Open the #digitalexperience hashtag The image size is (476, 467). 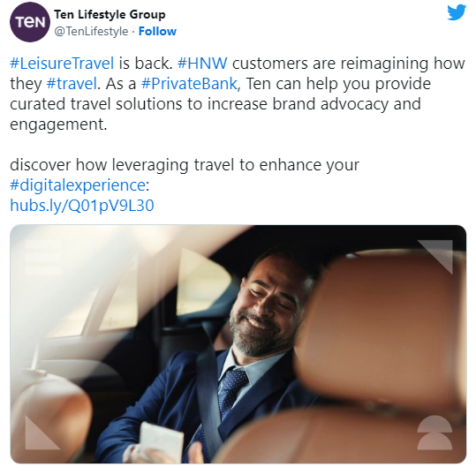(x=78, y=185)
